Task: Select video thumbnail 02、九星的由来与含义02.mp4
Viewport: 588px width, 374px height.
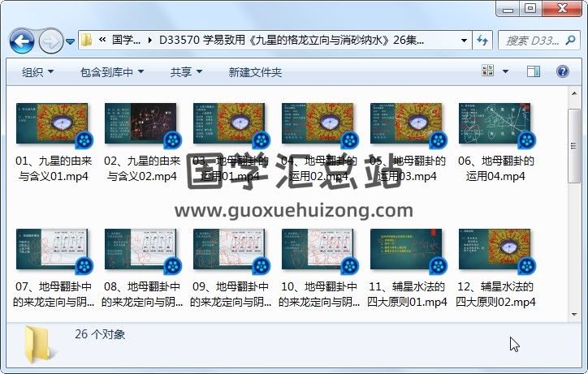Action: coord(141,123)
